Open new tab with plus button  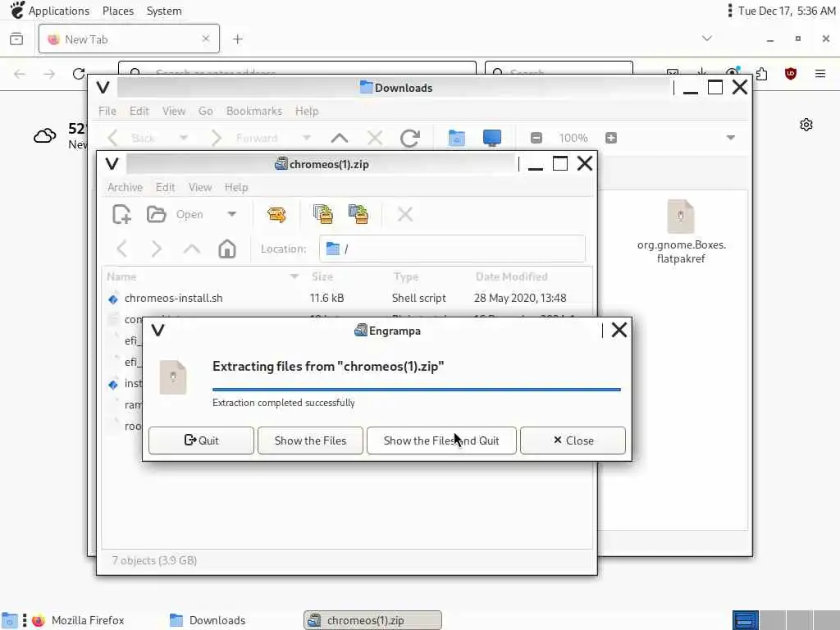coord(237,39)
